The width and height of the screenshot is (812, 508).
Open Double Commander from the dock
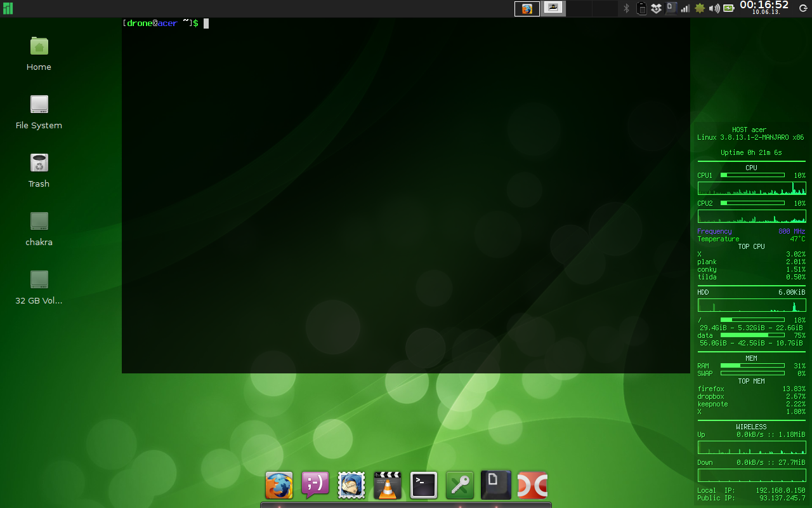coord(532,486)
